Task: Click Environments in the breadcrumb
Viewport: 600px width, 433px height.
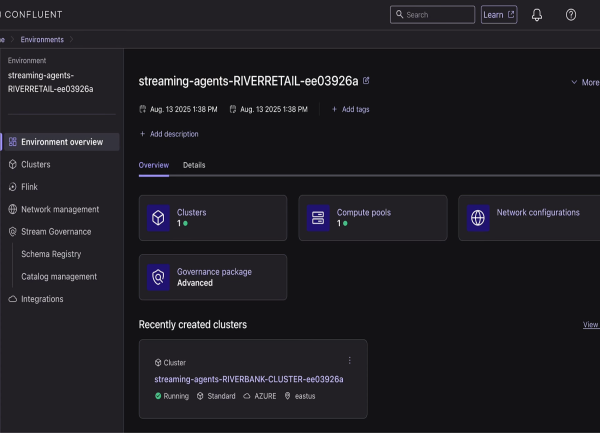Action: click(x=41, y=39)
